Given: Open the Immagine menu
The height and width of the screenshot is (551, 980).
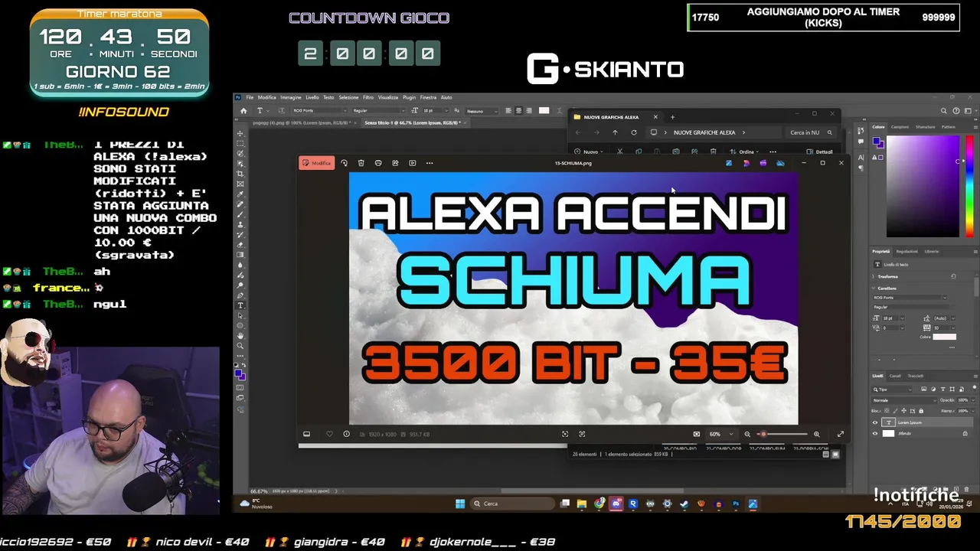Looking at the screenshot, I should click(x=291, y=97).
